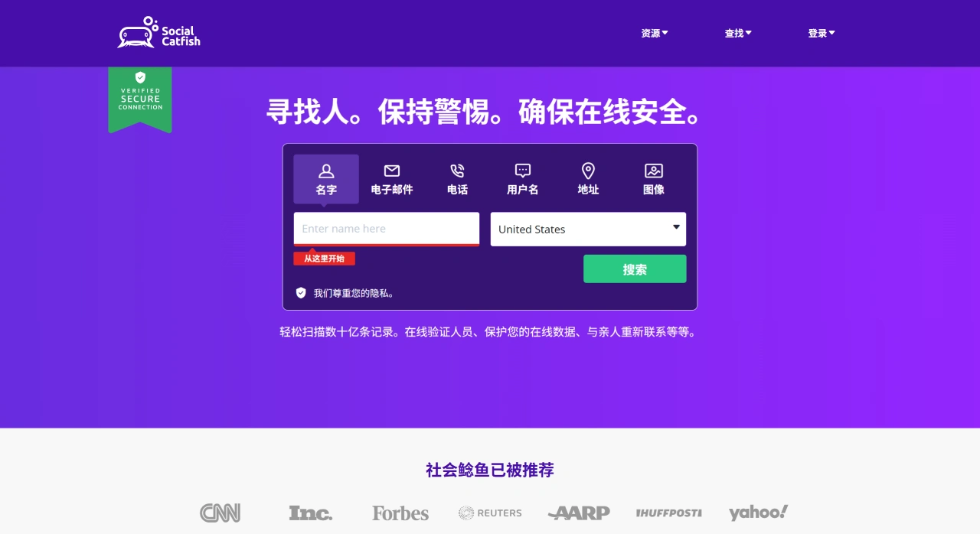Open the 用户名 (Username) chat bubble icon
Viewport: 980px width, 534px height.
click(522, 171)
